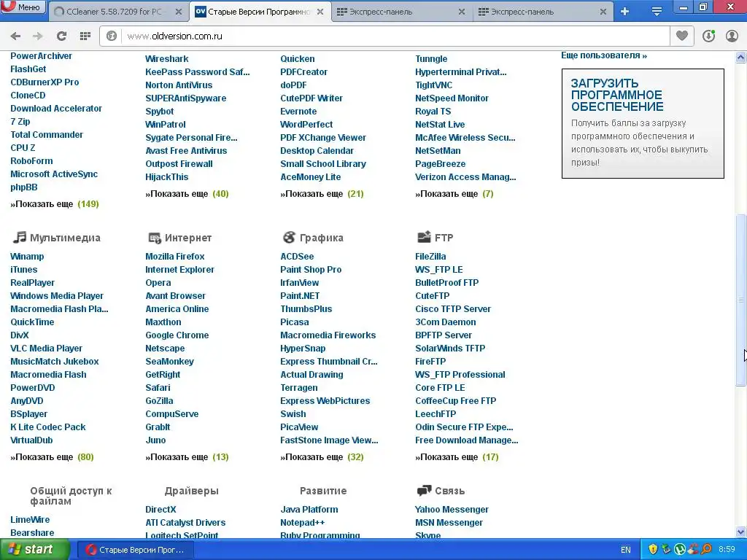This screenshot has width=747, height=560.
Task: Open the FileZilla link
Action: [x=430, y=256]
